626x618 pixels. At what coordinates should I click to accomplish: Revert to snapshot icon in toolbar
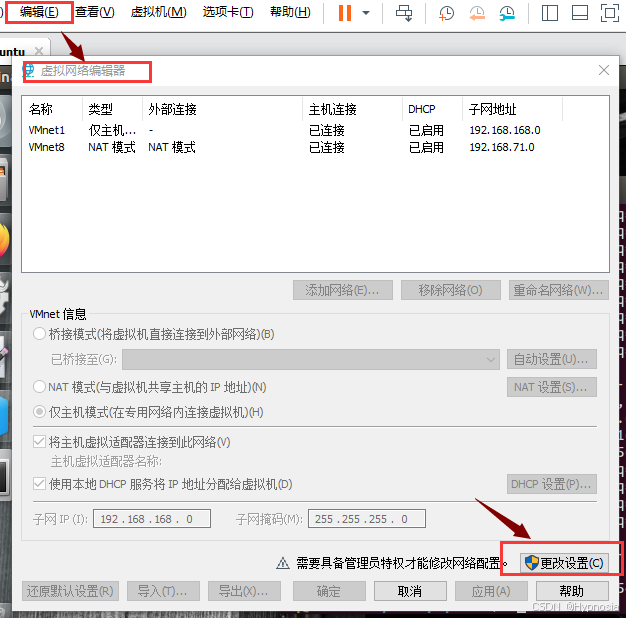pyautogui.click(x=477, y=13)
